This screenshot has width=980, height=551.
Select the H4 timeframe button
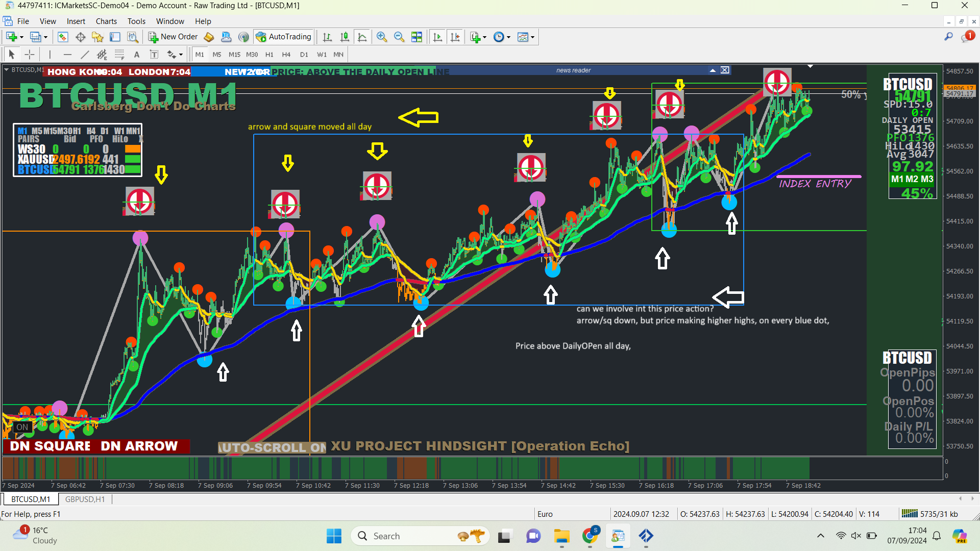coord(286,55)
